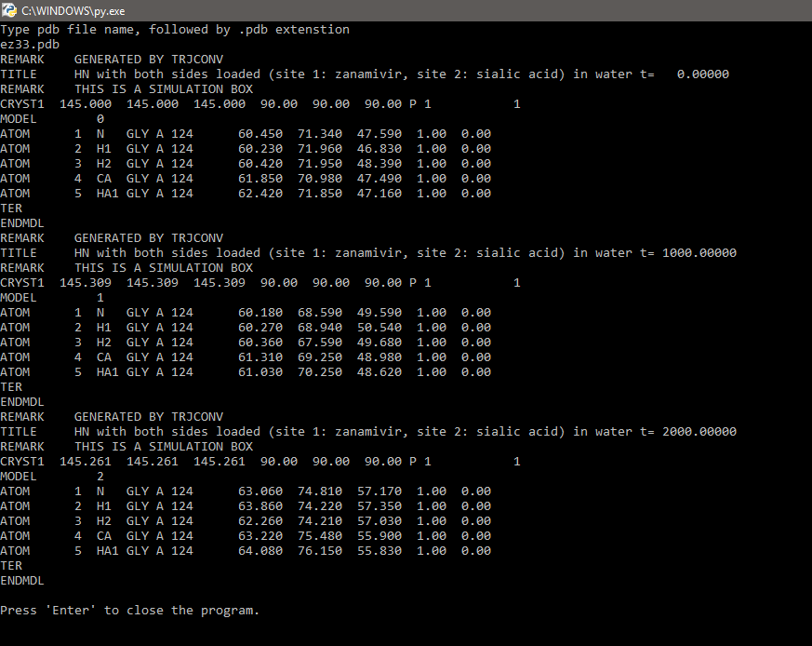Click the coordinate '67.590' in model 1
The height and width of the screenshot is (646, 812).
[x=320, y=343]
